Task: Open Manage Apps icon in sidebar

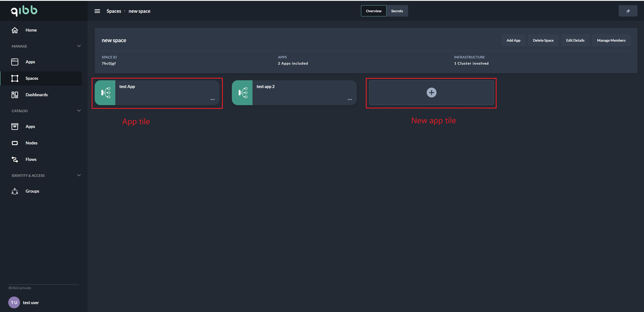Action: coord(15,62)
